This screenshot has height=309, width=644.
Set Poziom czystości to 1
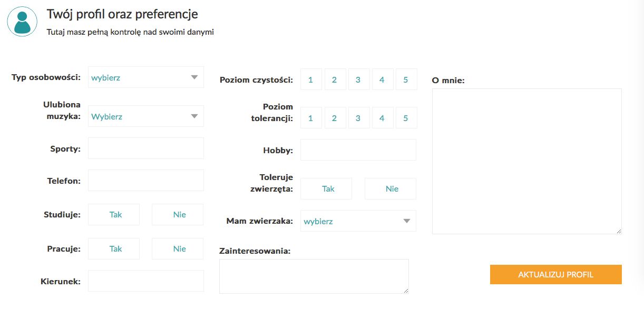click(311, 80)
